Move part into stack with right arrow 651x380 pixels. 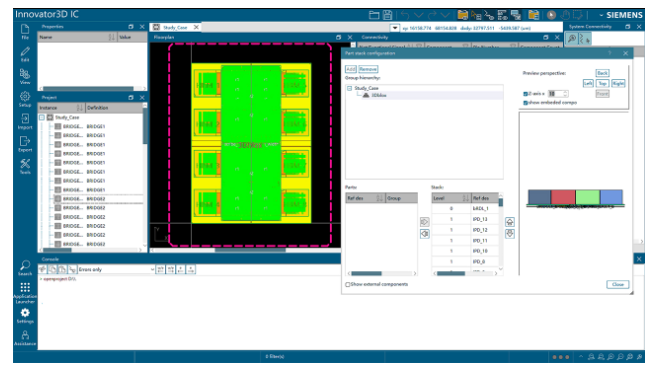point(424,222)
